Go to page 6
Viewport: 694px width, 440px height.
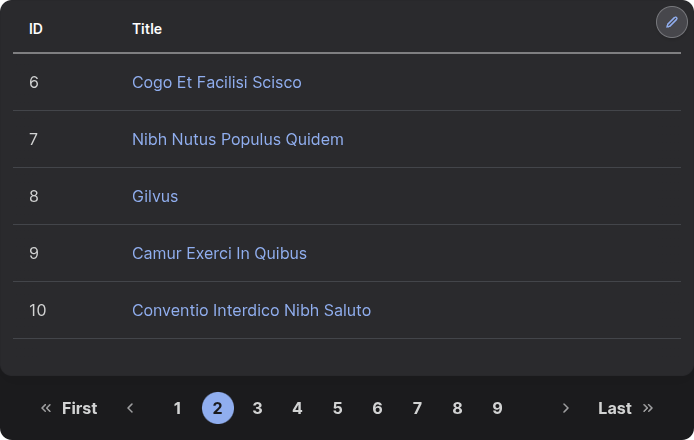378,408
